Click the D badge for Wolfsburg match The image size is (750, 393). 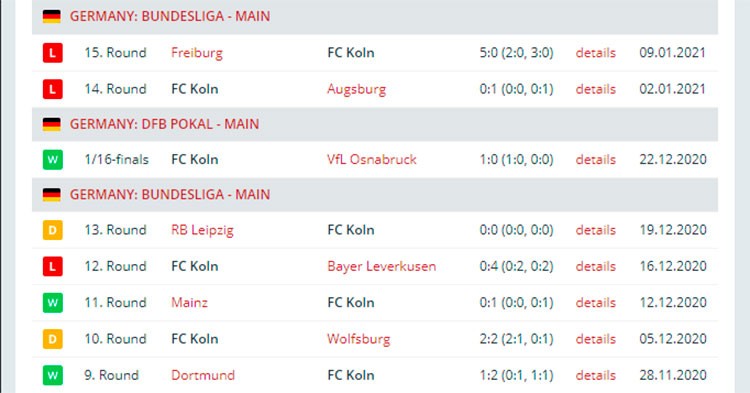(x=53, y=339)
